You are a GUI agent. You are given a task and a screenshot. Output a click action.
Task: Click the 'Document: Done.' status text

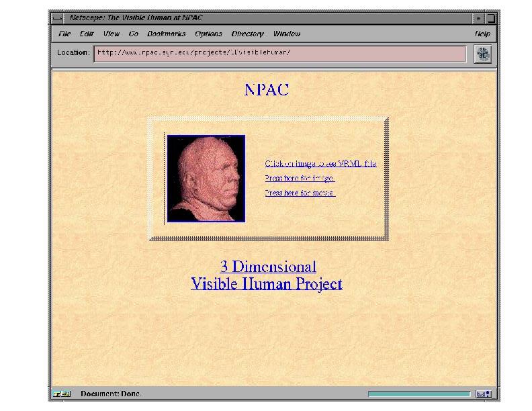point(111,394)
